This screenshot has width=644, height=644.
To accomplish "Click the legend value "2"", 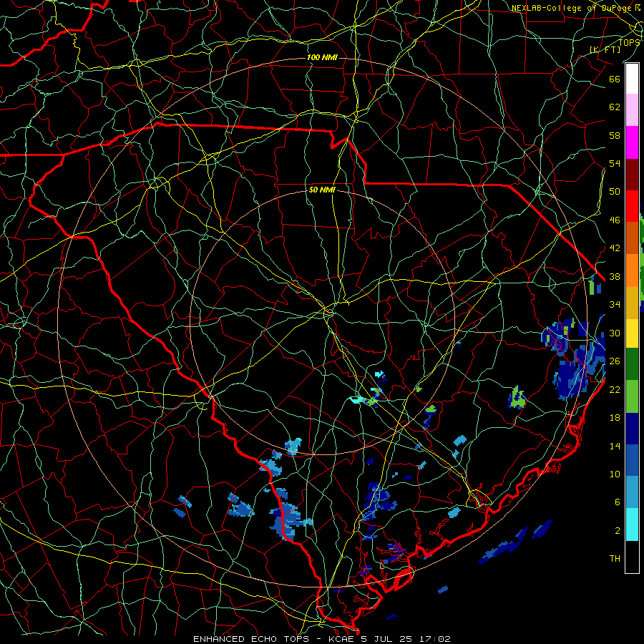I will [618, 531].
